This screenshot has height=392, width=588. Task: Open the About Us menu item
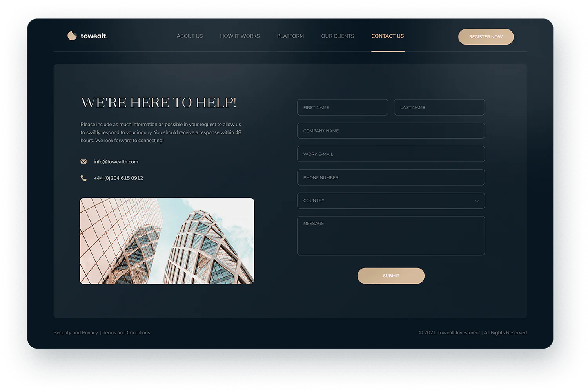pyautogui.click(x=190, y=36)
